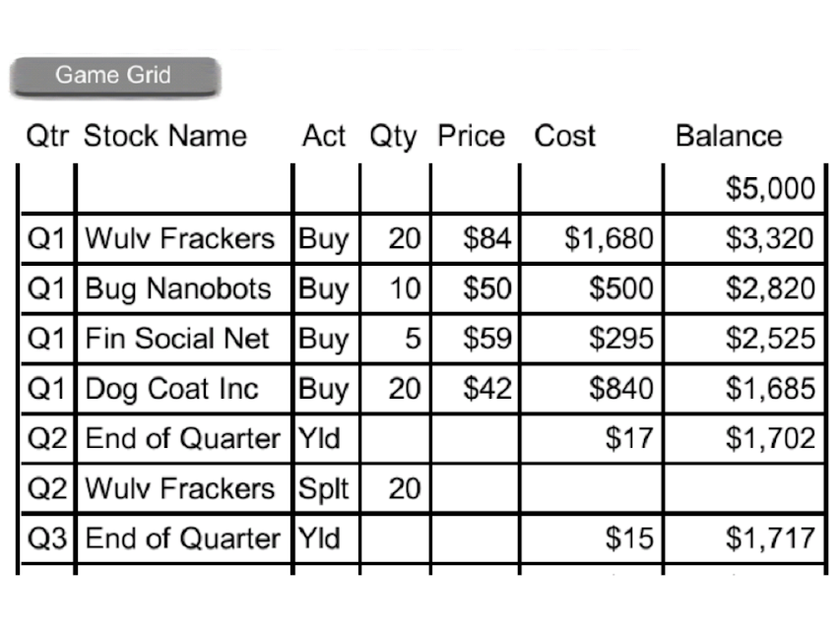The image size is (840, 630).
Task: Select the $15 yield cost cell
Action: point(592,538)
